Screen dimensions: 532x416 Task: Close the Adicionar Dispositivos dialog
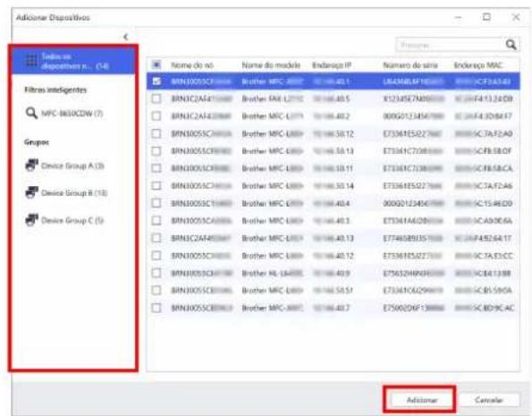[516, 17]
